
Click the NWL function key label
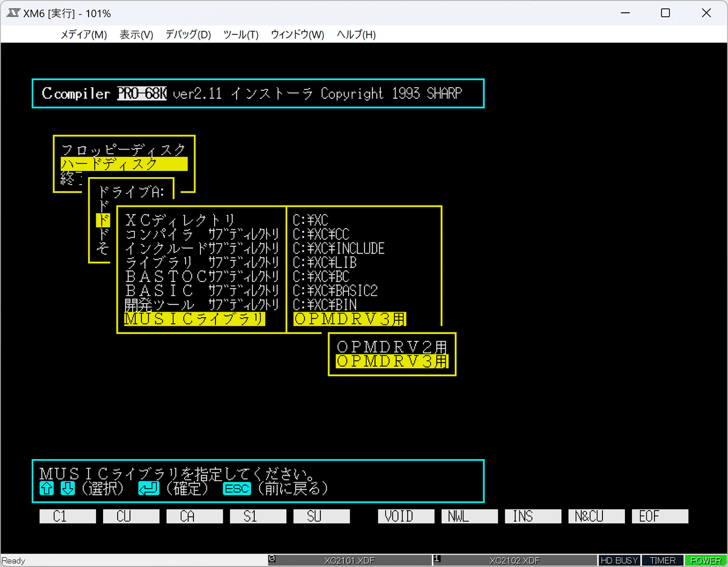point(470,517)
